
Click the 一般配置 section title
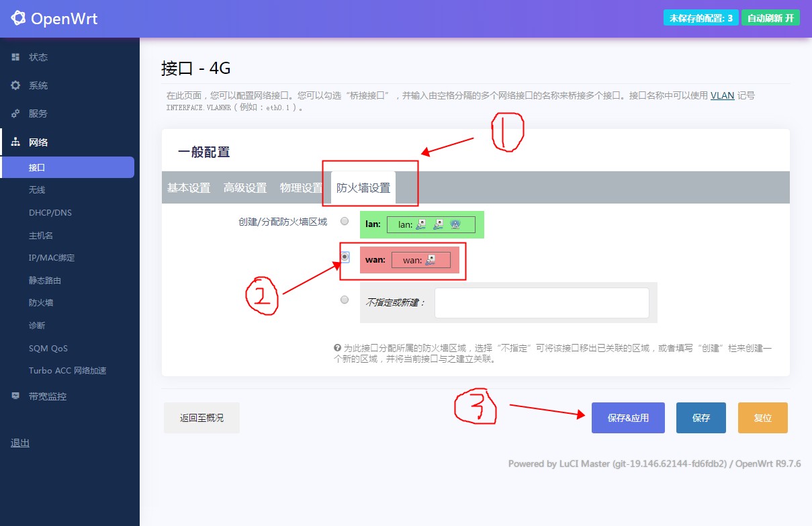[x=204, y=152]
